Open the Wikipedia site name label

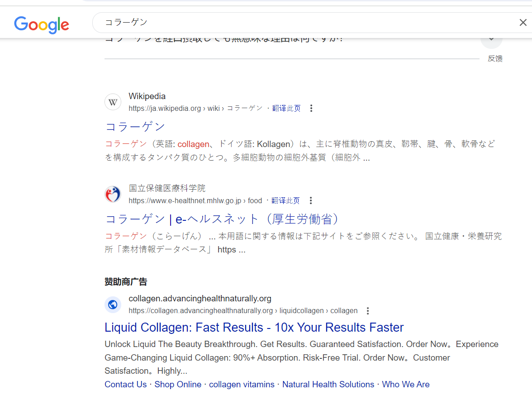147,96
